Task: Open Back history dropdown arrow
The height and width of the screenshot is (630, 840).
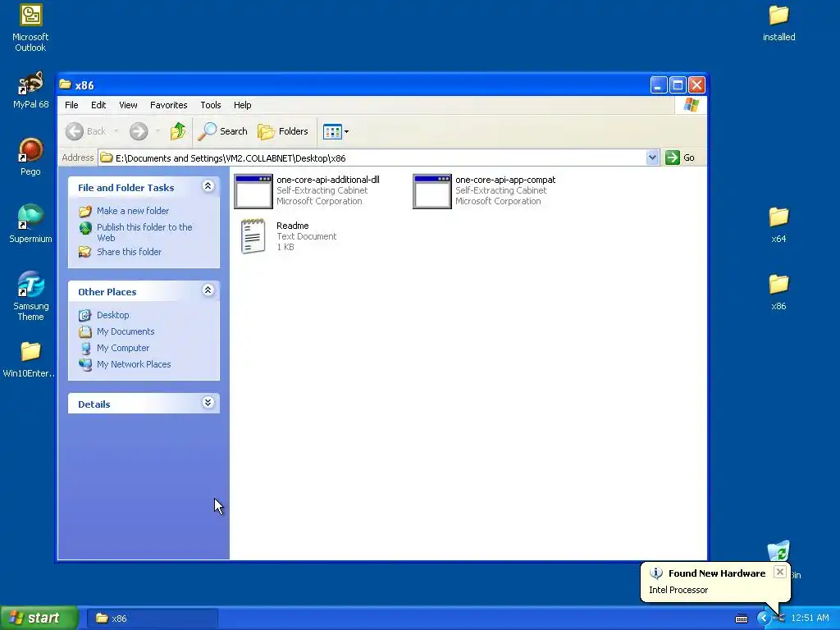Action: coord(116,131)
